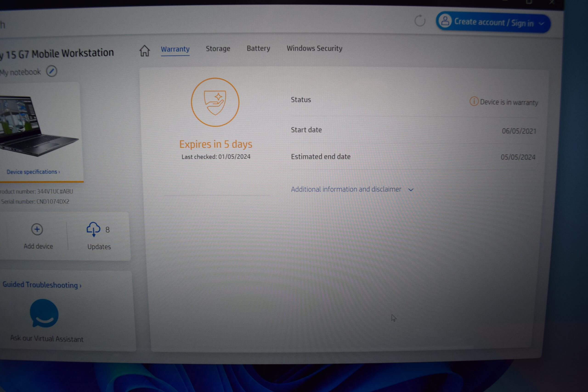588x392 pixels.
Task: Switch to the Storage tab
Action: tap(218, 48)
